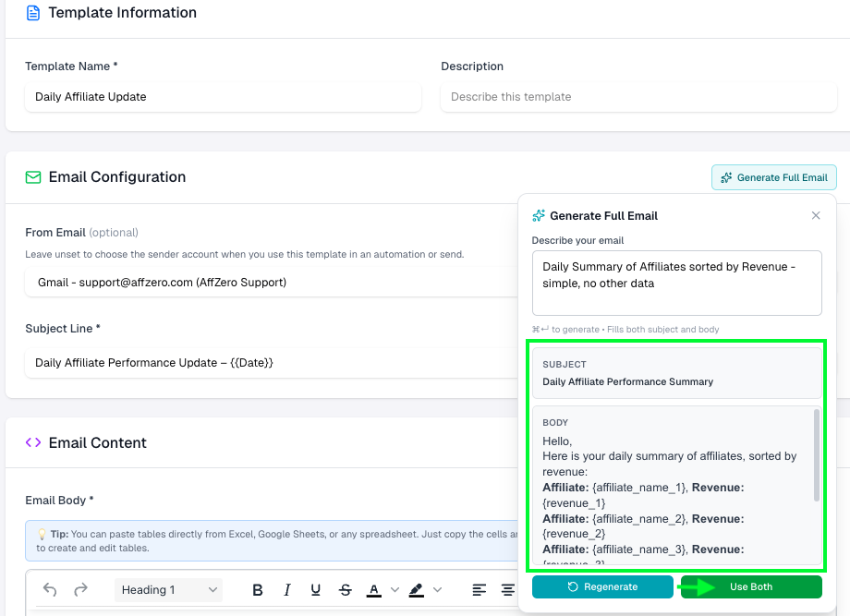This screenshot has width=850, height=616.
Task: Click the sparkle icon in popup header
Action: pyautogui.click(x=539, y=215)
